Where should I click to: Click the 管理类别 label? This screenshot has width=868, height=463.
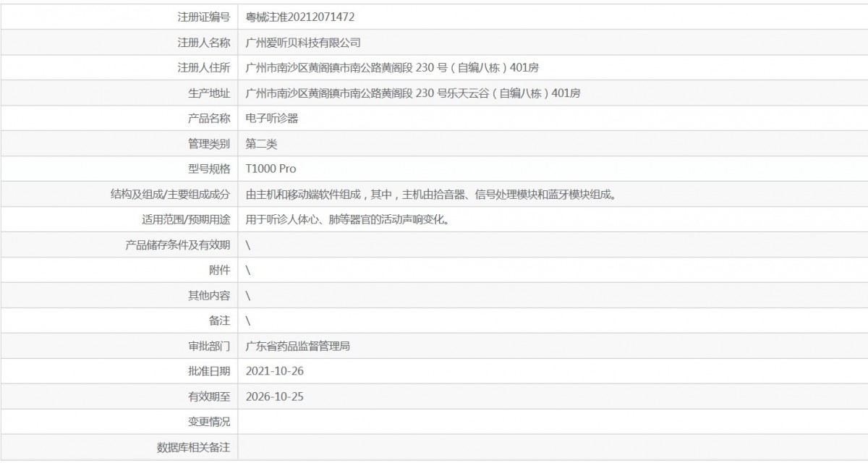[x=209, y=143]
